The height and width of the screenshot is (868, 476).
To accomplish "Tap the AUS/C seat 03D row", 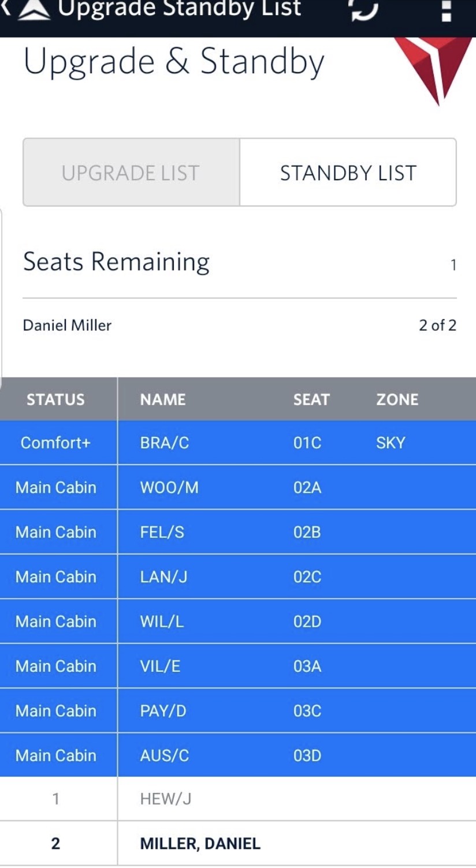I will coord(238,755).
